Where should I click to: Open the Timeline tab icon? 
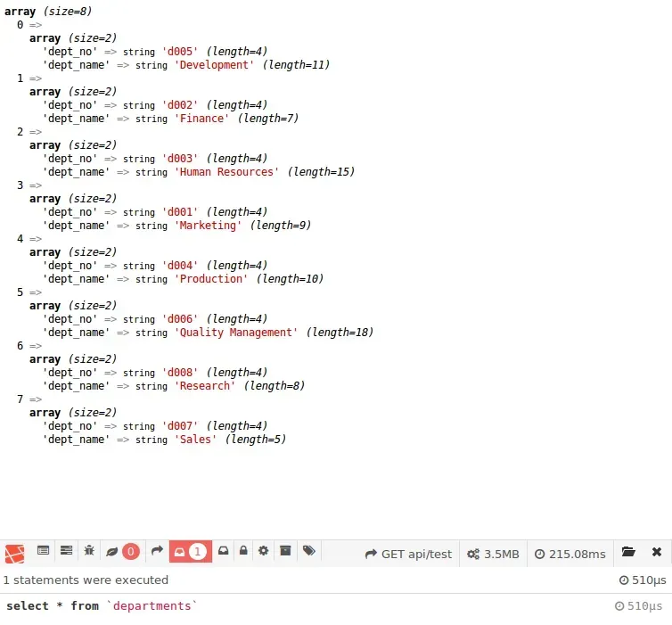pos(67,550)
